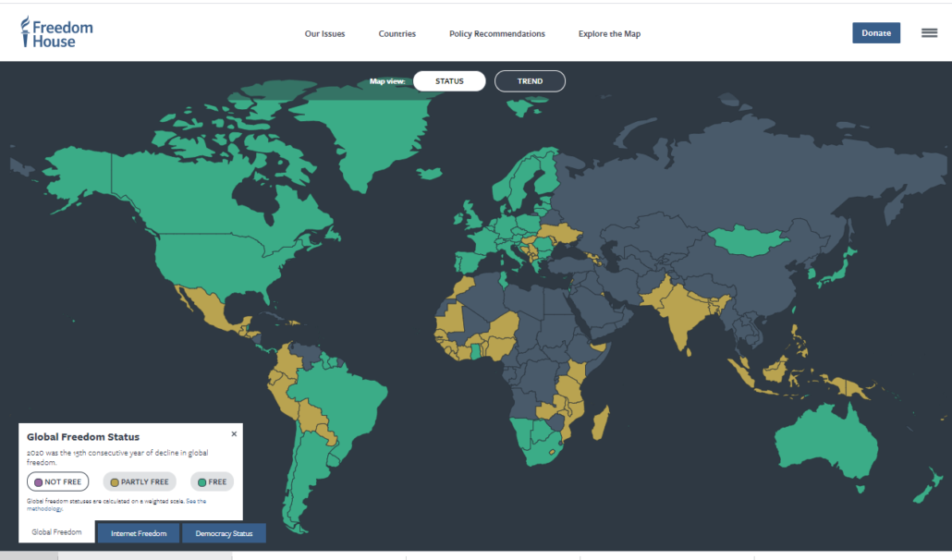Image resolution: width=952 pixels, height=560 pixels.
Task: Click the green Free color dot
Action: pos(201,482)
